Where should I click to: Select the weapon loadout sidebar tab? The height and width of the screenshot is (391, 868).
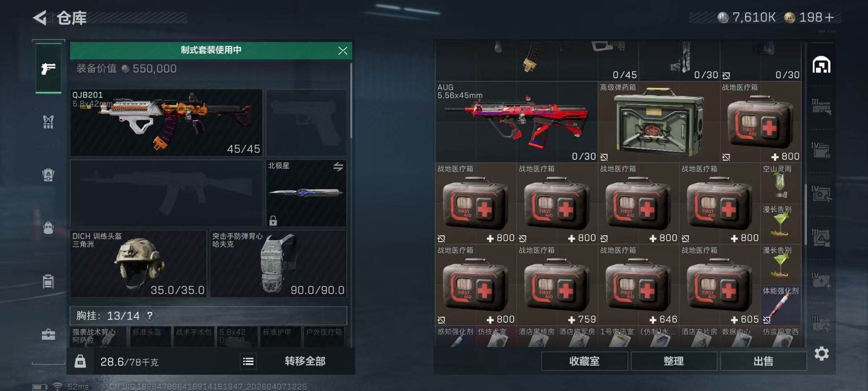point(48,69)
